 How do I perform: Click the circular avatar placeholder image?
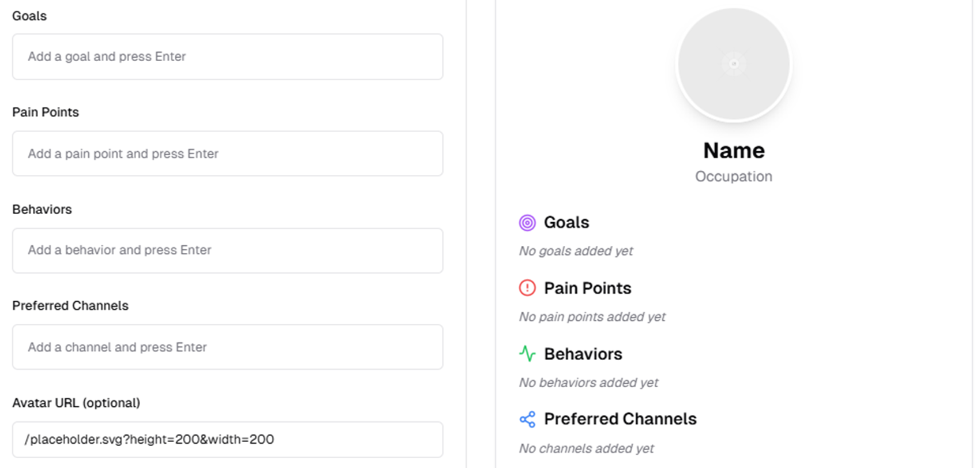(x=734, y=64)
